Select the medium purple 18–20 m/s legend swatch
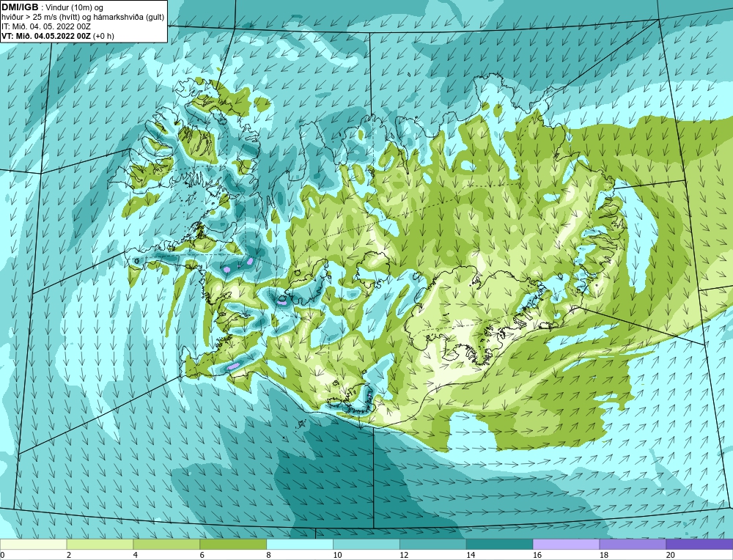733x560 pixels. 633,544
